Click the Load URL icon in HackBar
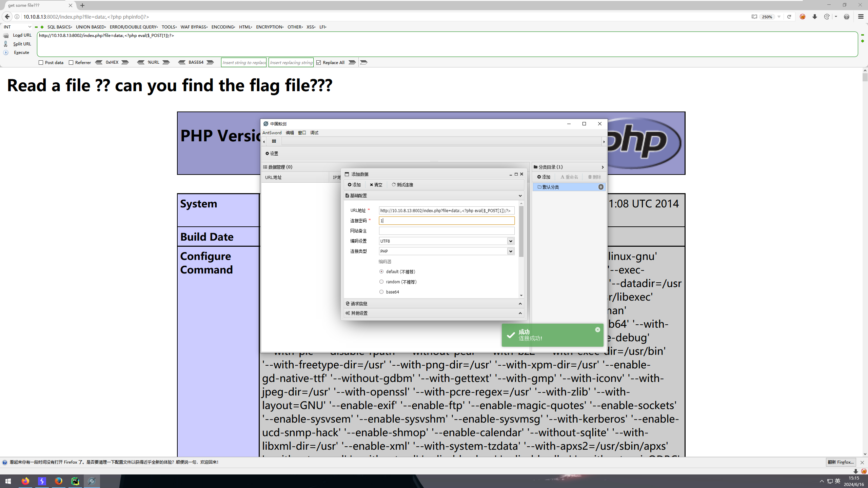Viewport: 868px width, 488px height. pos(6,35)
